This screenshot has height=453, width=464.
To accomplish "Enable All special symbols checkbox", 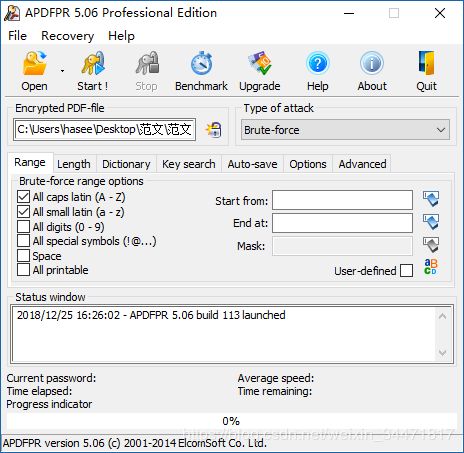I will point(23,241).
